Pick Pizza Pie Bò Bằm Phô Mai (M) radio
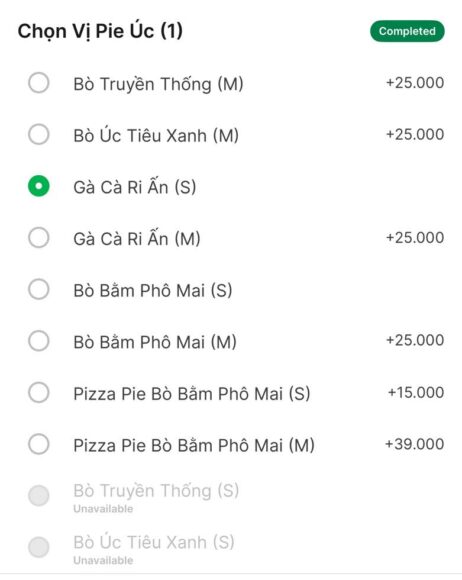Screen dimensions: 462x580 coord(39,444)
